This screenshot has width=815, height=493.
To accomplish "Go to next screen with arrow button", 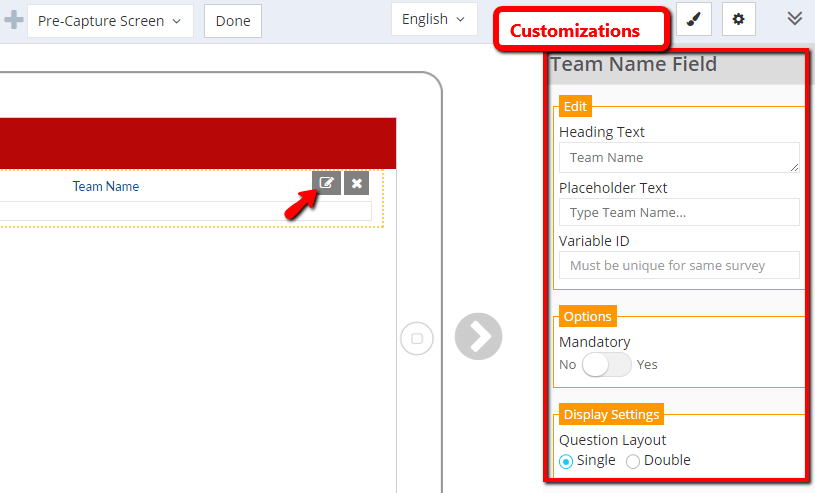I will [478, 336].
